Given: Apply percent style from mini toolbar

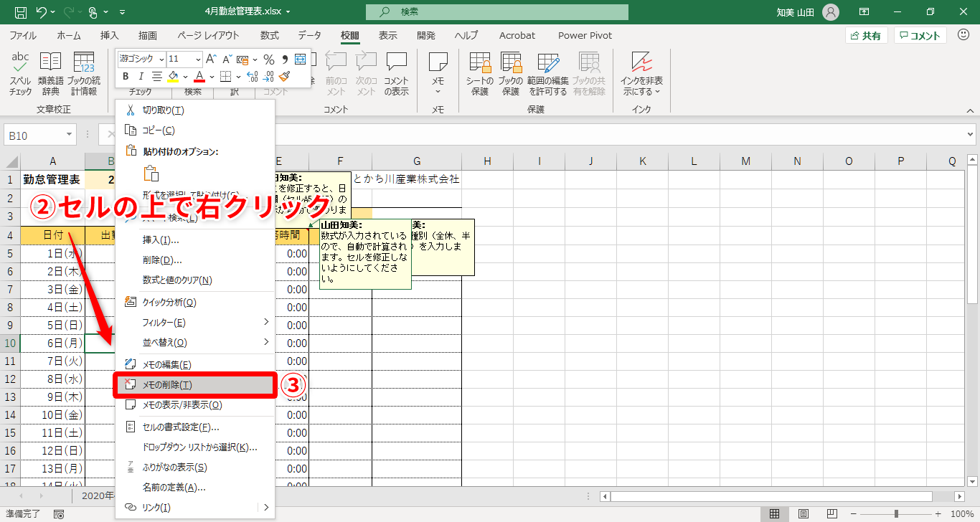Looking at the screenshot, I should [x=269, y=59].
